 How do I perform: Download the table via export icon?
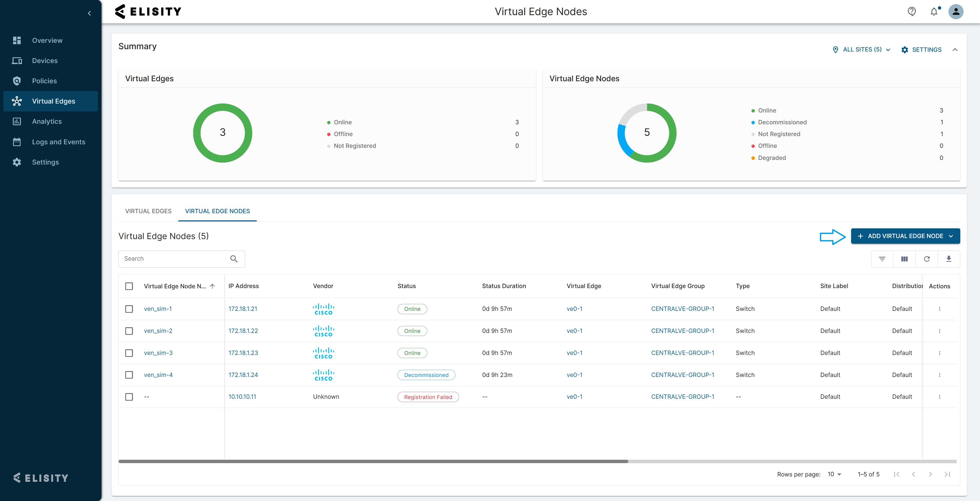[949, 259]
